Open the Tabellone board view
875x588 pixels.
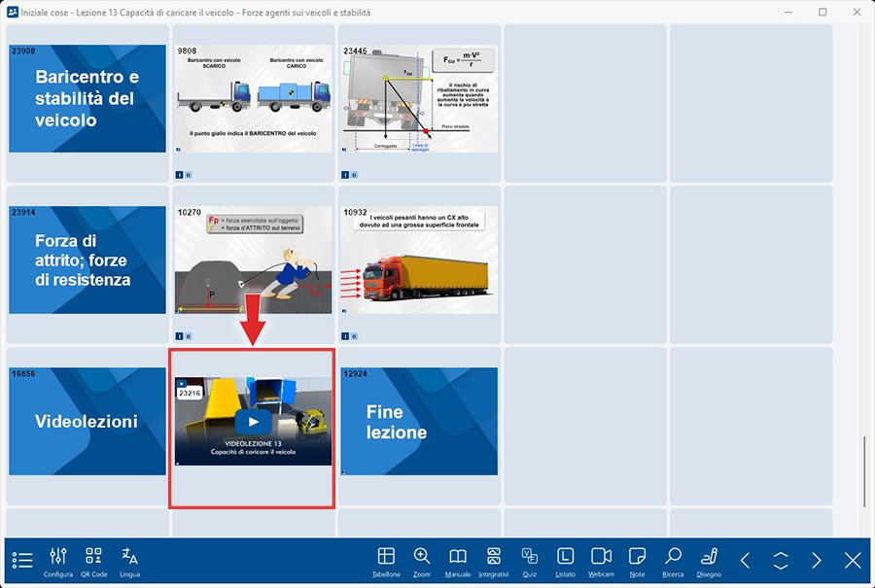click(x=386, y=560)
